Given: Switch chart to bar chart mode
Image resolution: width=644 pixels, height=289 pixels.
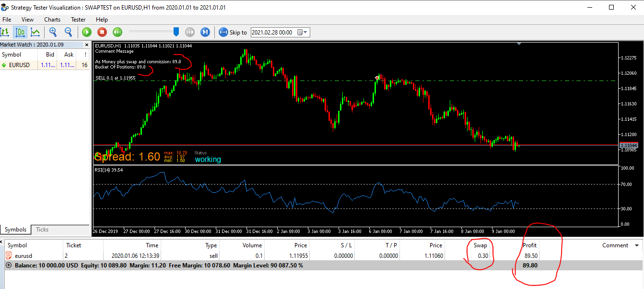Looking at the screenshot, I should [5, 32].
